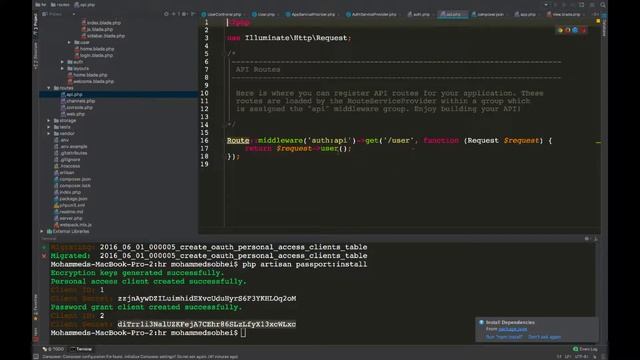This screenshot has width=640, height=360.
Task: Hide the Project panel with its hide icon
Action: coord(193,14)
